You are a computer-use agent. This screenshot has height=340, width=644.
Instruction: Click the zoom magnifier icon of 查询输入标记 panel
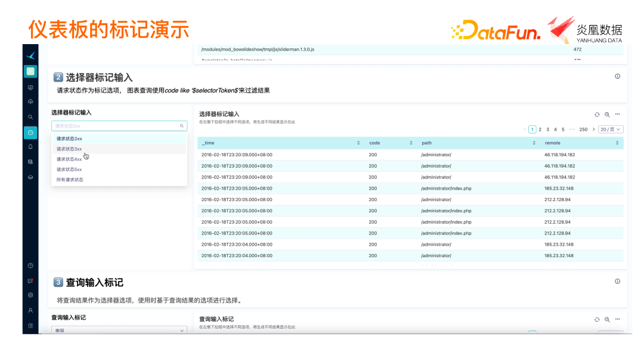[x=607, y=320]
